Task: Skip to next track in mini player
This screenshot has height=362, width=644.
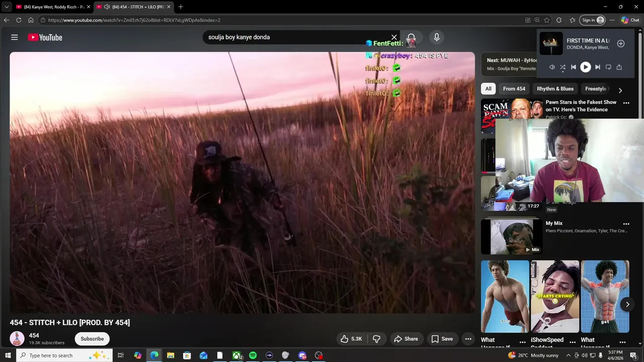Action: click(x=597, y=67)
